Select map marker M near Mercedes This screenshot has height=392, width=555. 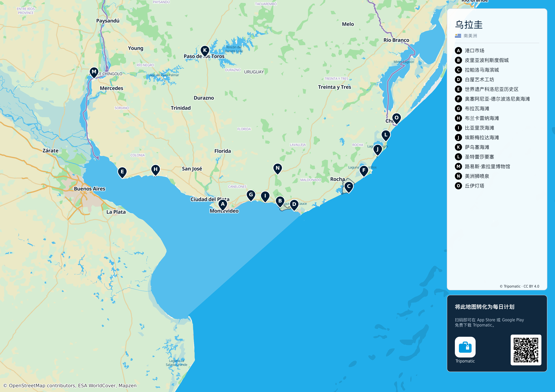94,72
